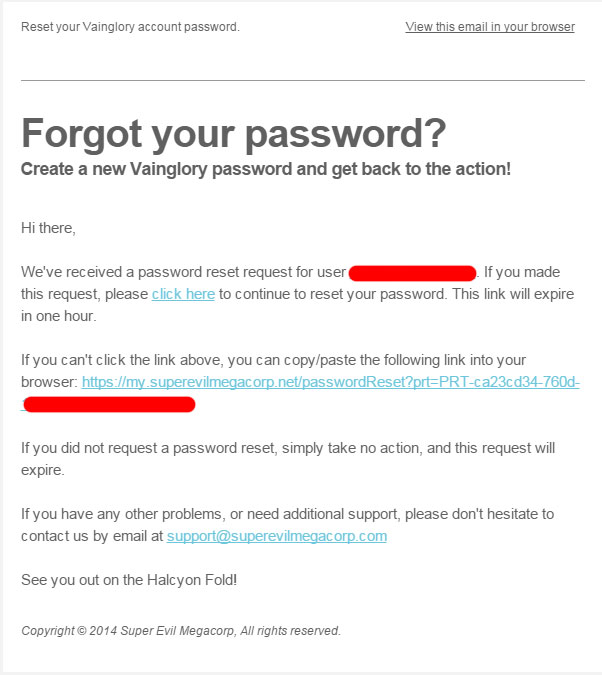Click "We've received a password reset request" text
Viewport: 602px width, 675px height.
(183, 272)
